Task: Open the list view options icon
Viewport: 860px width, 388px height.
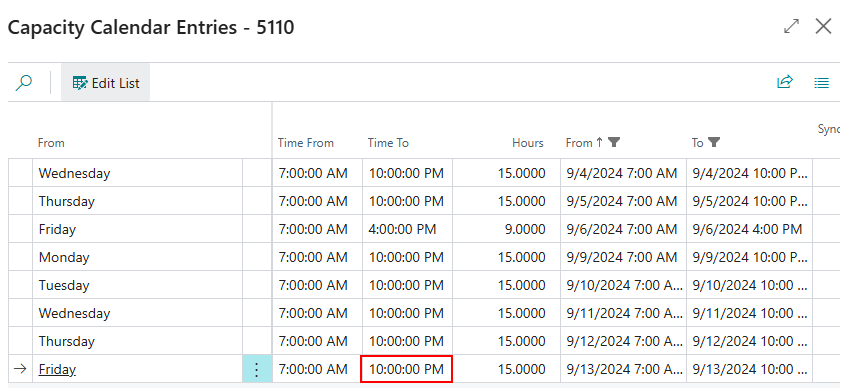Action: pyautogui.click(x=821, y=83)
